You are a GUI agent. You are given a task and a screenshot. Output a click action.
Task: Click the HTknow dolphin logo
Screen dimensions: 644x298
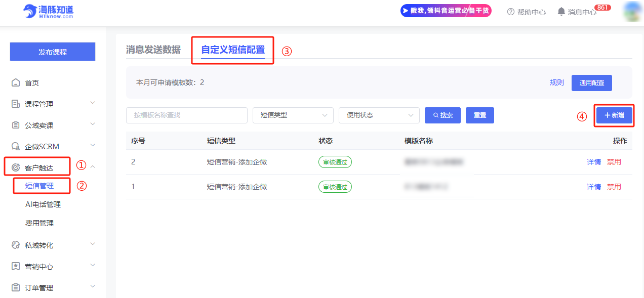click(48, 12)
